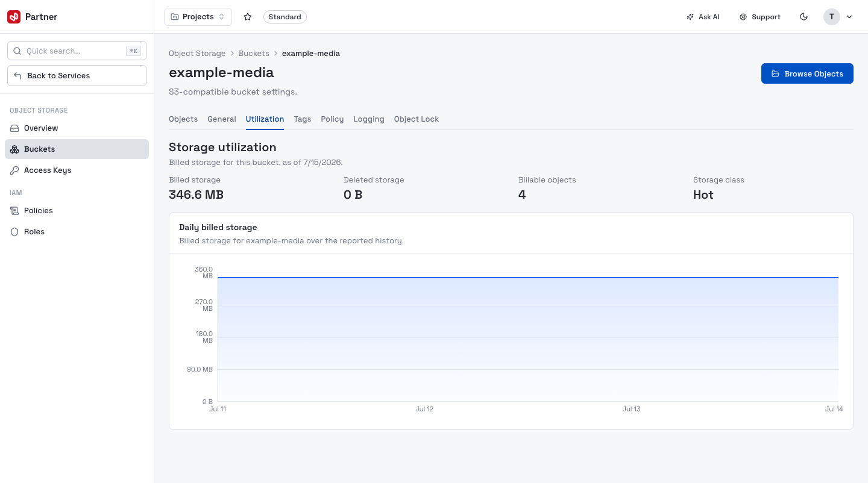Click the Jul 13 axis label

(x=632, y=409)
